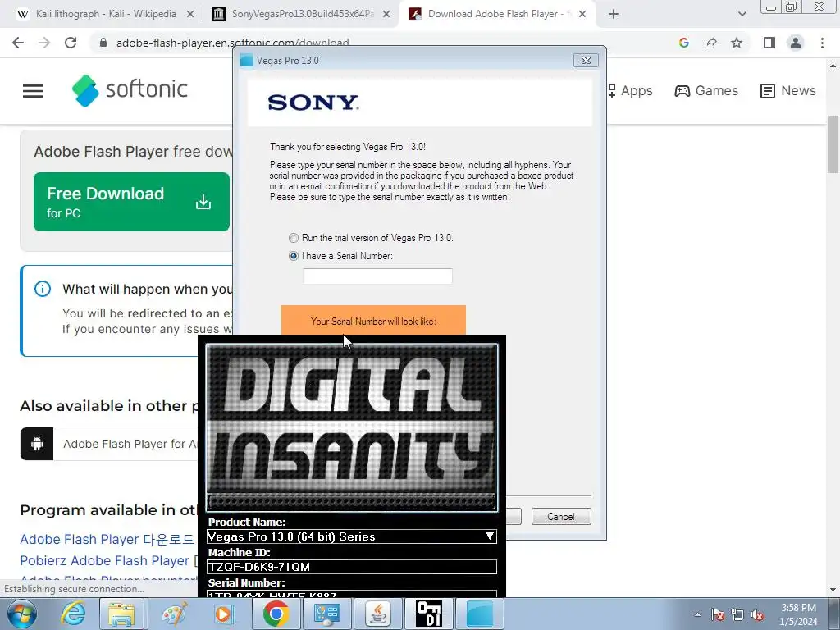This screenshot has width=840, height=630.
Task: Open the Chrome profile avatar
Action: (796, 43)
